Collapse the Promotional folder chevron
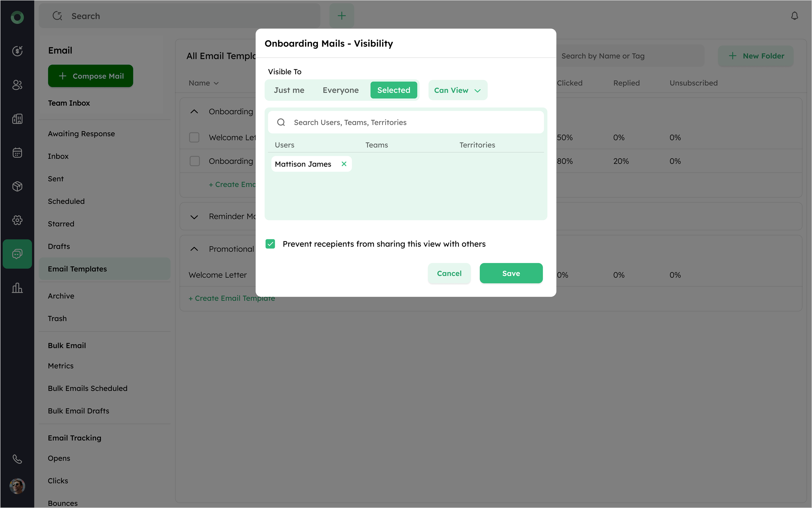The image size is (812, 508). (194, 249)
